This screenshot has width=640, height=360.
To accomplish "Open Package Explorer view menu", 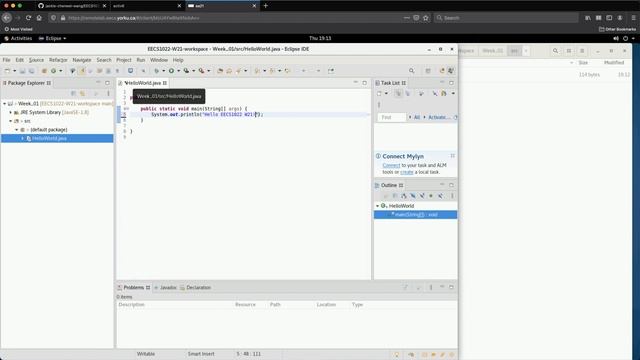I will pyautogui.click(x=108, y=93).
